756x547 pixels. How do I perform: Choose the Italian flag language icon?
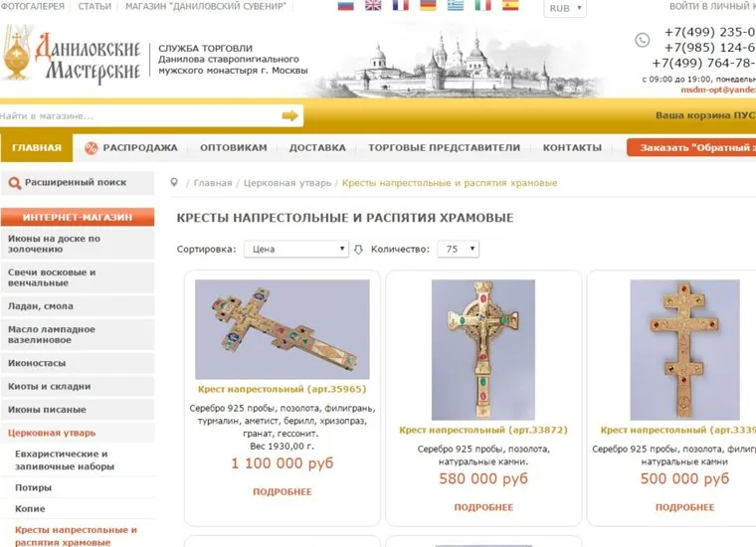pos(483,5)
